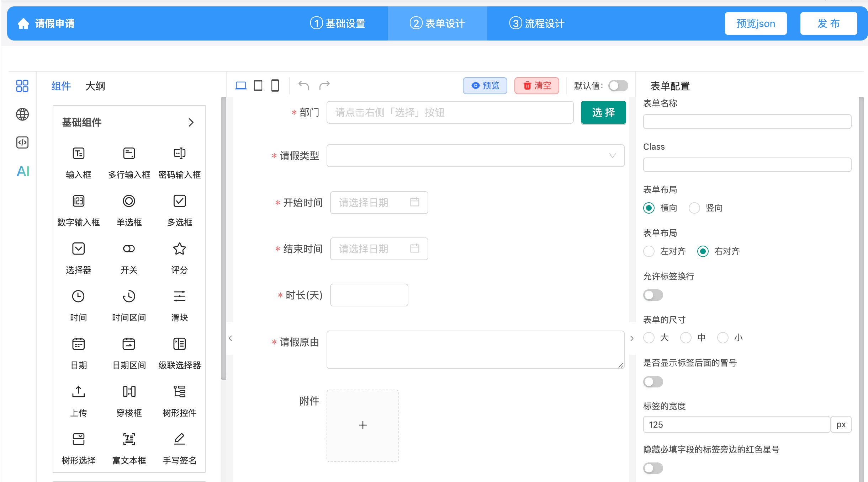Click the 发布 button

coord(829,23)
